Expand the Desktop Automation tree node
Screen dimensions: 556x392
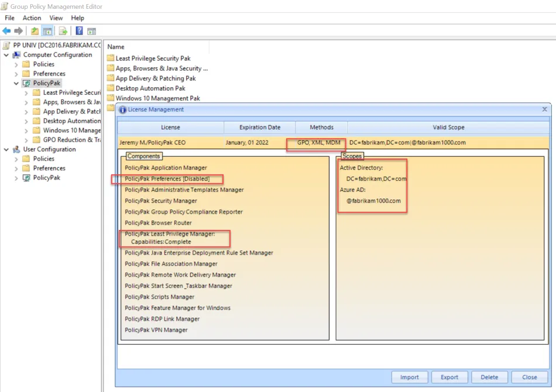[x=26, y=122]
